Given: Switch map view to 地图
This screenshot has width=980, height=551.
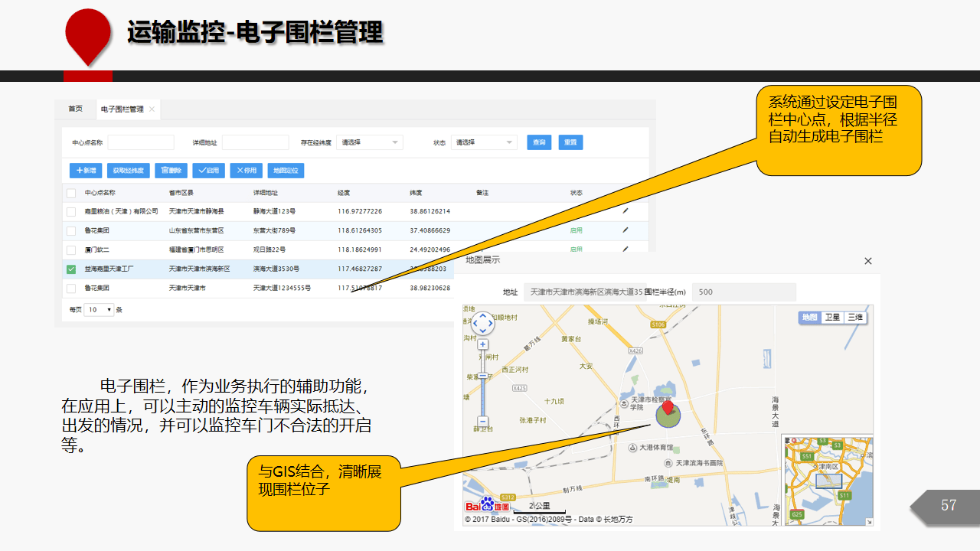Looking at the screenshot, I should pyautogui.click(x=809, y=318).
